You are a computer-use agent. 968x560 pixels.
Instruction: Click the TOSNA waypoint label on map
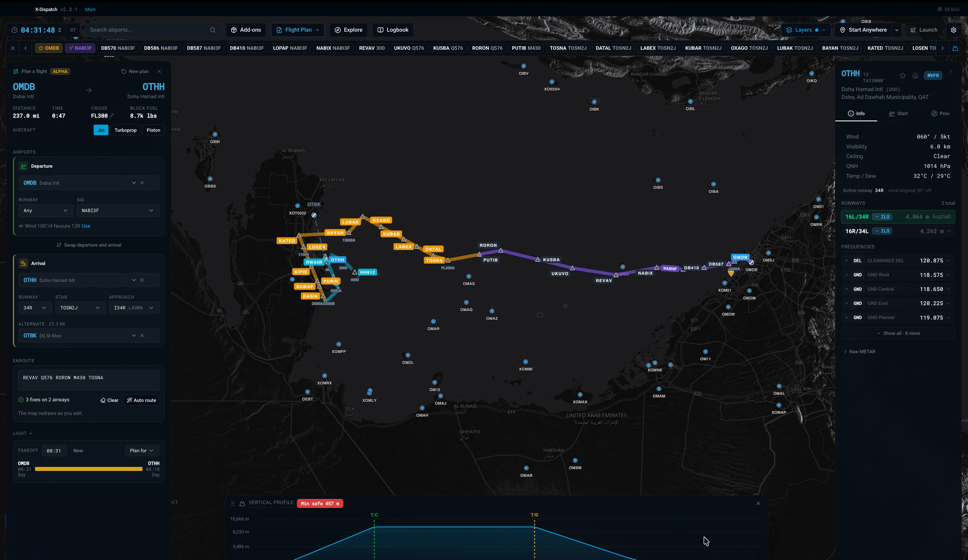click(x=434, y=260)
